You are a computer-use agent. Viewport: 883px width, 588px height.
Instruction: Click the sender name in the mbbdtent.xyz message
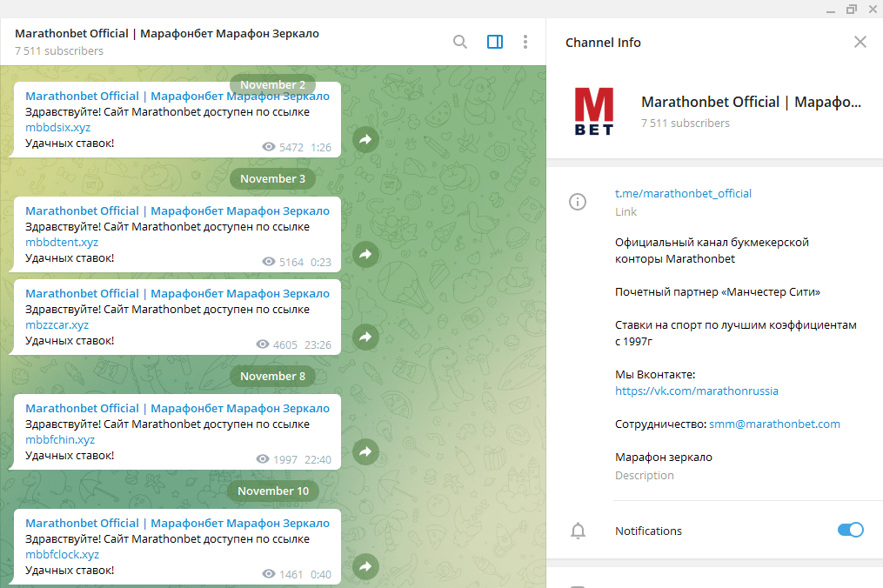click(177, 211)
